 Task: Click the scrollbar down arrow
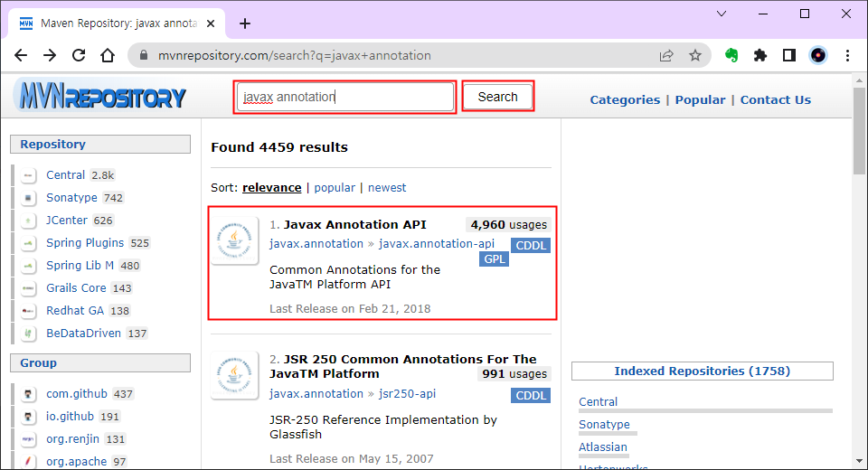click(859, 461)
